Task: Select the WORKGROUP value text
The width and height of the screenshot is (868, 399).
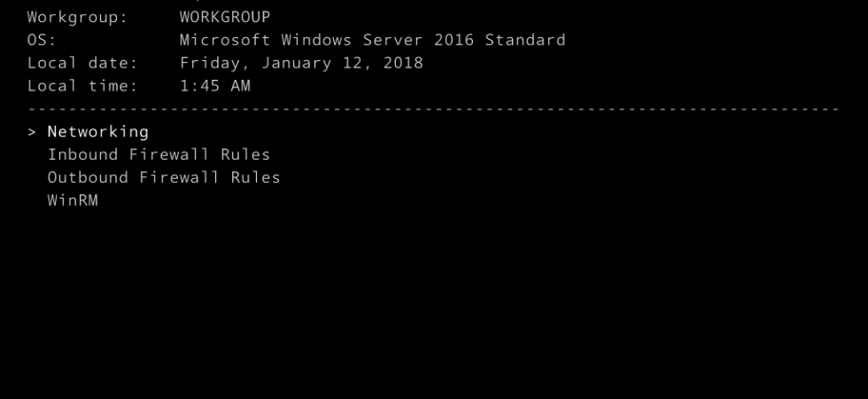Action: pos(225,17)
